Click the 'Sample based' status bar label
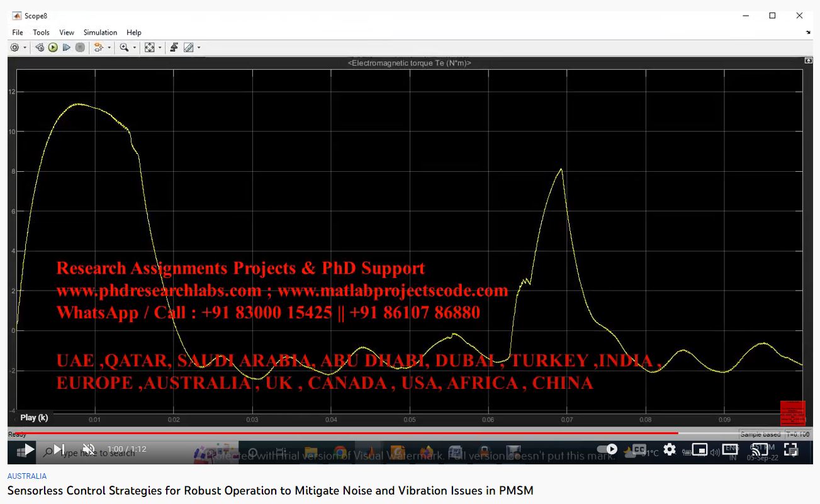 tap(760, 434)
